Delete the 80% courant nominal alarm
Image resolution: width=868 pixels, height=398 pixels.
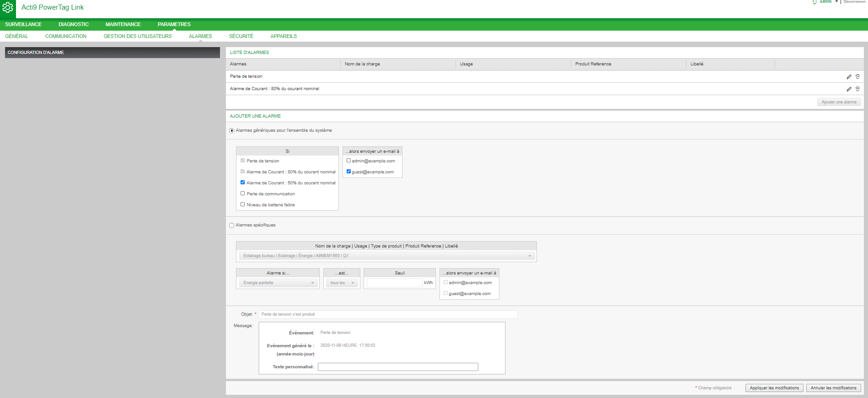[857, 89]
